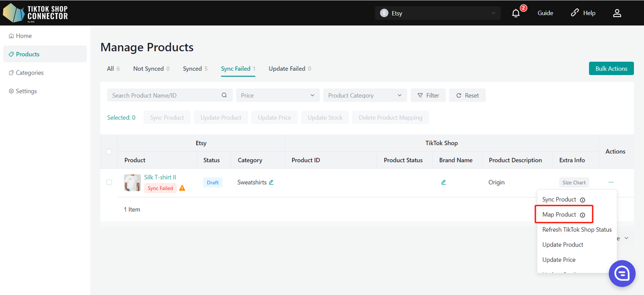644x295 pixels.
Task: Open Settings in the sidebar
Action: (45, 91)
